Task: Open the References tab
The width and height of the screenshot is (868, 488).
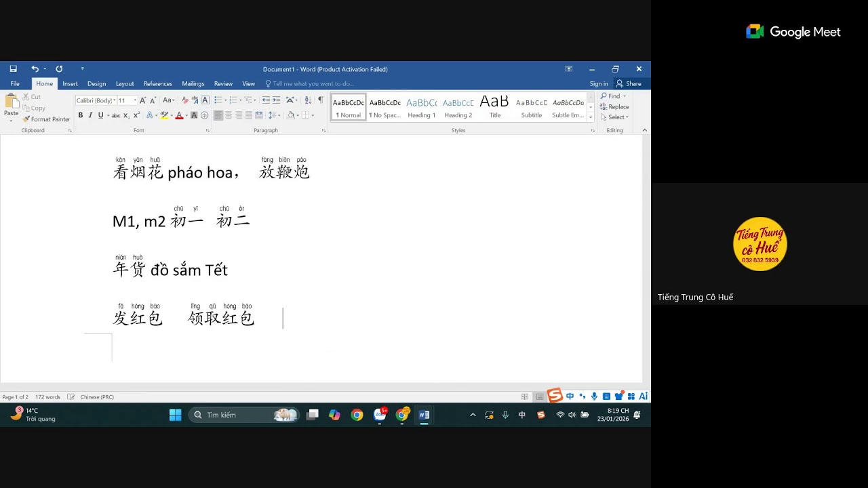Action: pyautogui.click(x=158, y=84)
